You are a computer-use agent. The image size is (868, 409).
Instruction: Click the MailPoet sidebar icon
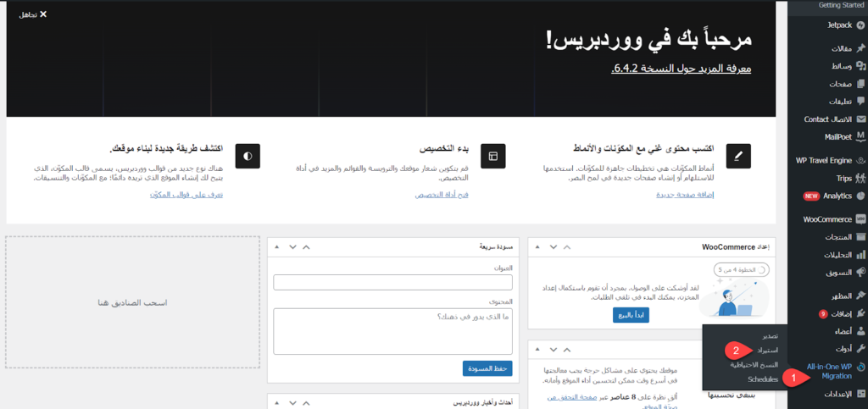(860, 136)
